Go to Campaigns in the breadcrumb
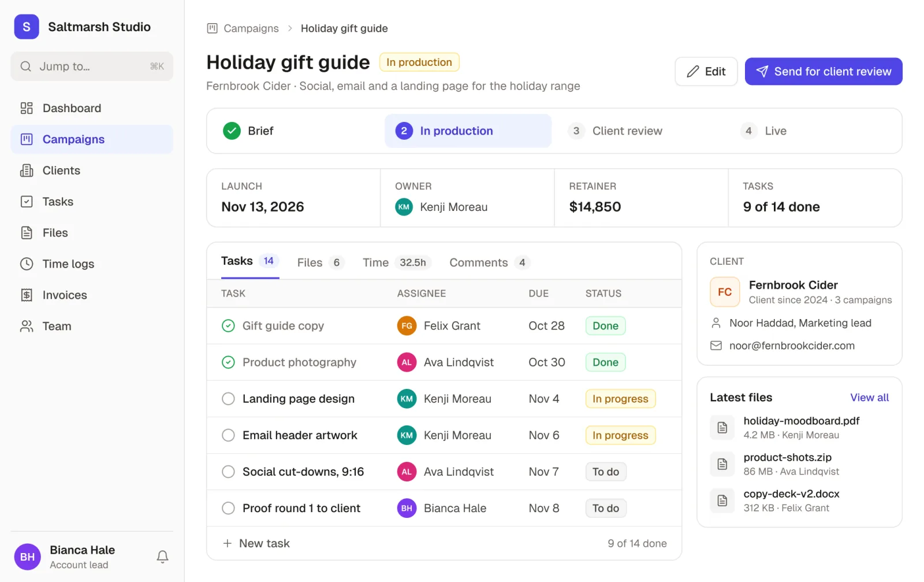The height and width of the screenshot is (582, 924). coord(251,28)
